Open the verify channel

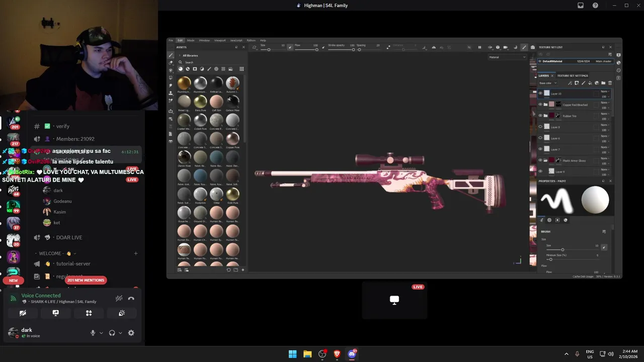63,126
